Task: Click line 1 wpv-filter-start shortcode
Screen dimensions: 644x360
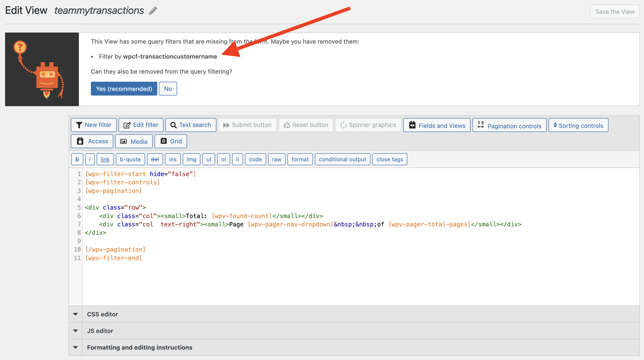Action: coord(141,174)
